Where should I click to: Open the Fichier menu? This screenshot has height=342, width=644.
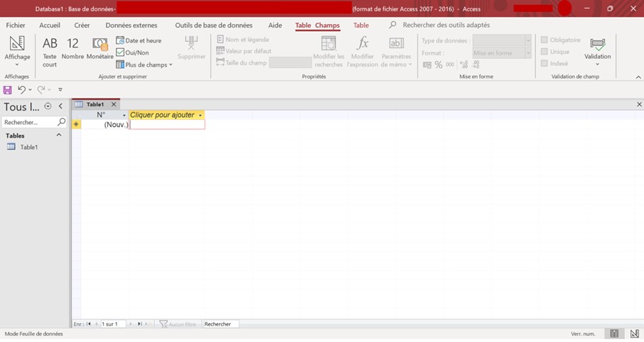click(16, 25)
